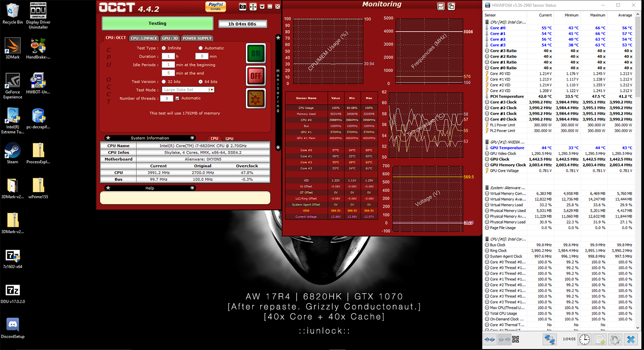Click idle minutes at the beginning field
The image size is (644, 350).
168,64
